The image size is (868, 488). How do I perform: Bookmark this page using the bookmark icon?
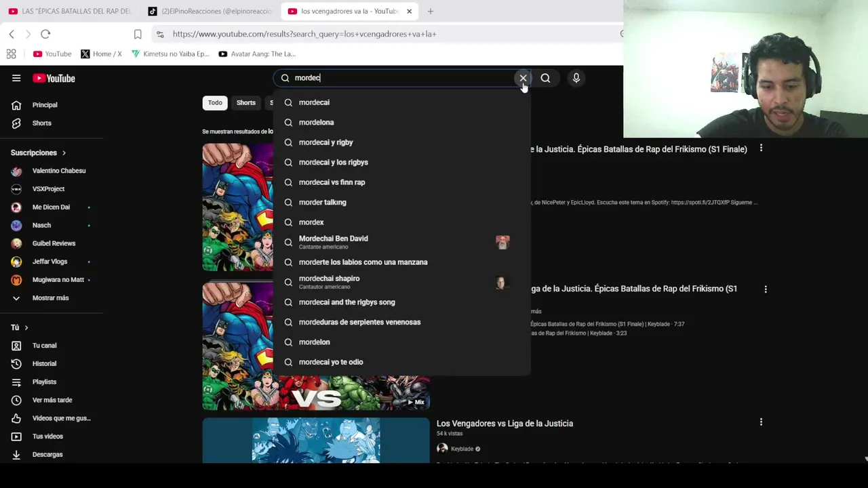click(x=138, y=34)
